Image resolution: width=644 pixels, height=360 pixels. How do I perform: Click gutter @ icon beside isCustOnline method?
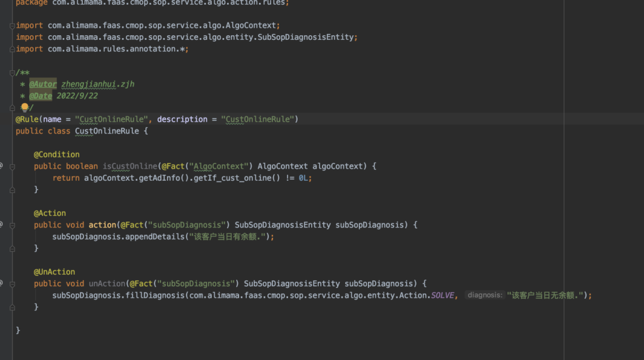coord(1,166)
